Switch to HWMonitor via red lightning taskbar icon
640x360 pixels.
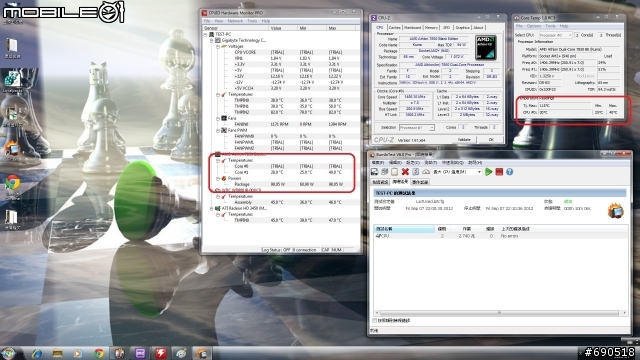click(x=160, y=353)
